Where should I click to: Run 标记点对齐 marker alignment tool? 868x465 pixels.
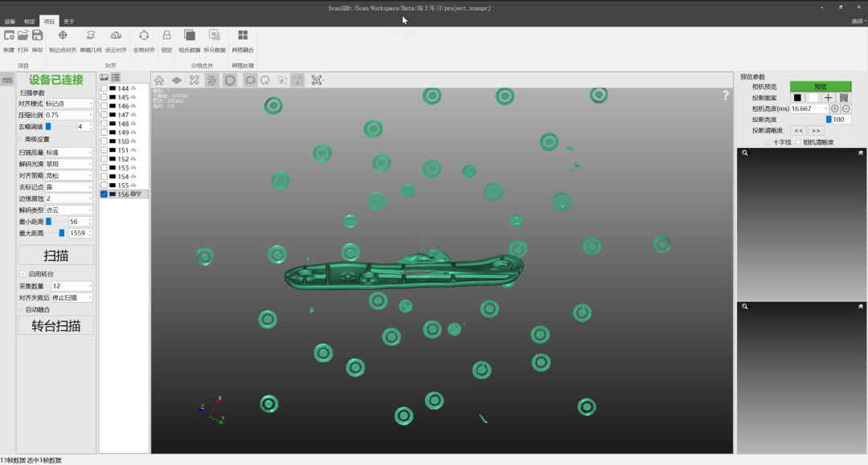[x=63, y=36]
